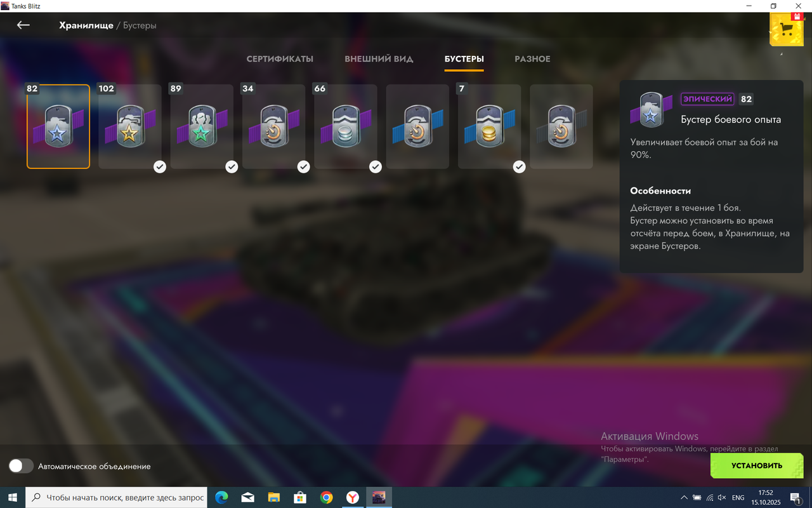This screenshot has width=812, height=508.
Task: Select the epic combat experience booster card (82)
Action: (58, 126)
